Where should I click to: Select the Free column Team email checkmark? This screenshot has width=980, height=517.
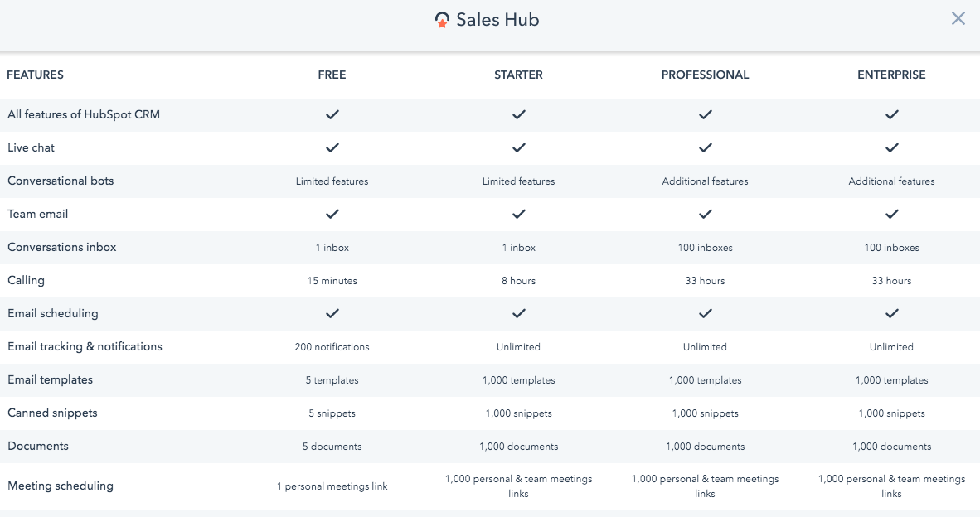tap(332, 214)
